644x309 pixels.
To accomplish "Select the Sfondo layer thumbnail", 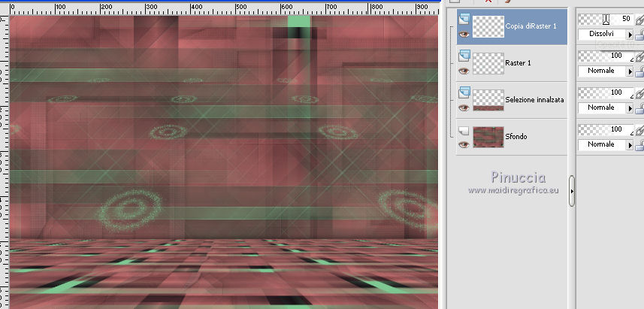I will [488, 137].
